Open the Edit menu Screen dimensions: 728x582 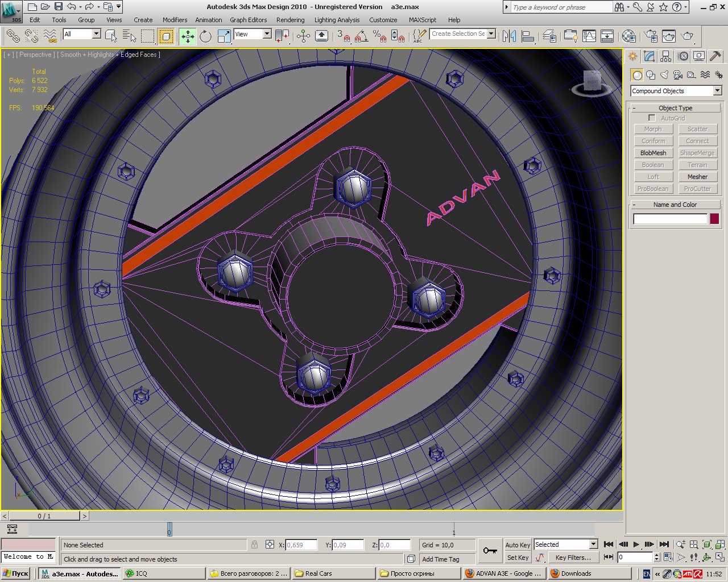[35, 20]
